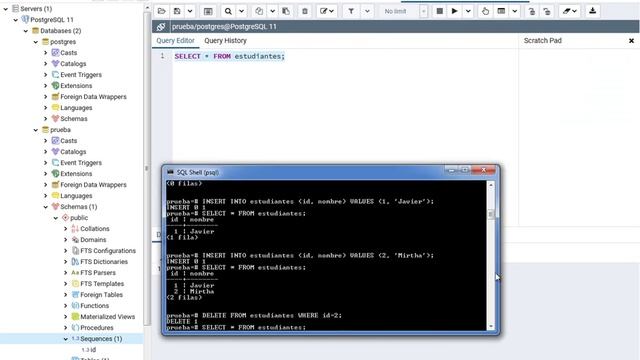The height and width of the screenshot is (360, 640).
Task: Click the Delete trash icon
Action: pos(305,11)
